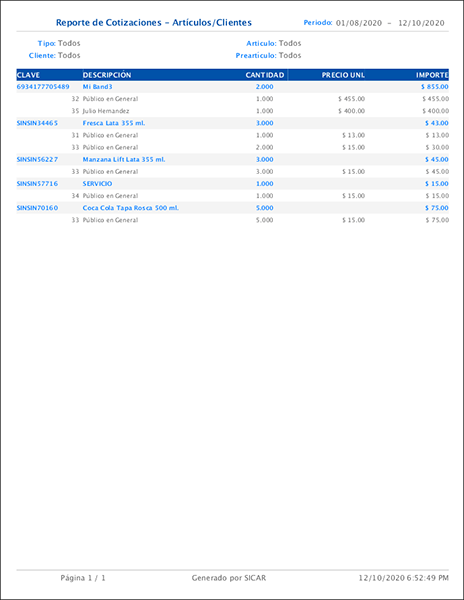Select article key SINSIN70160
Viewport: 464px width, 600px height.
point(37,208)
